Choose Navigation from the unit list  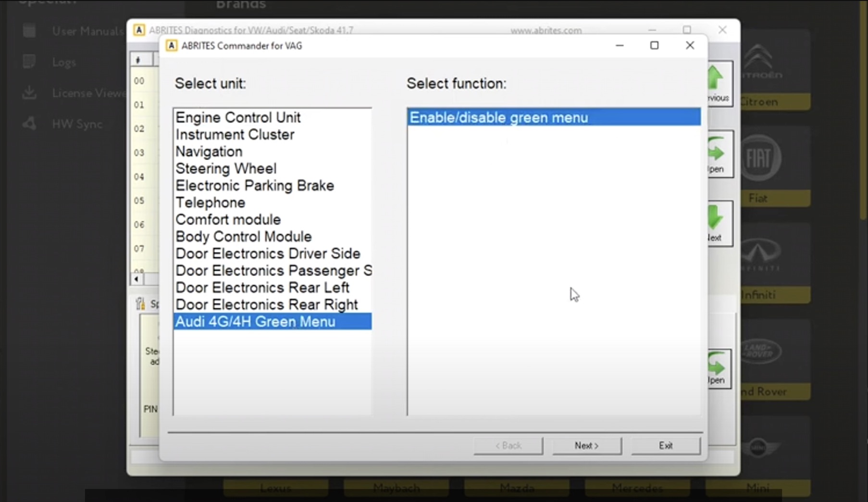[272, 151]
